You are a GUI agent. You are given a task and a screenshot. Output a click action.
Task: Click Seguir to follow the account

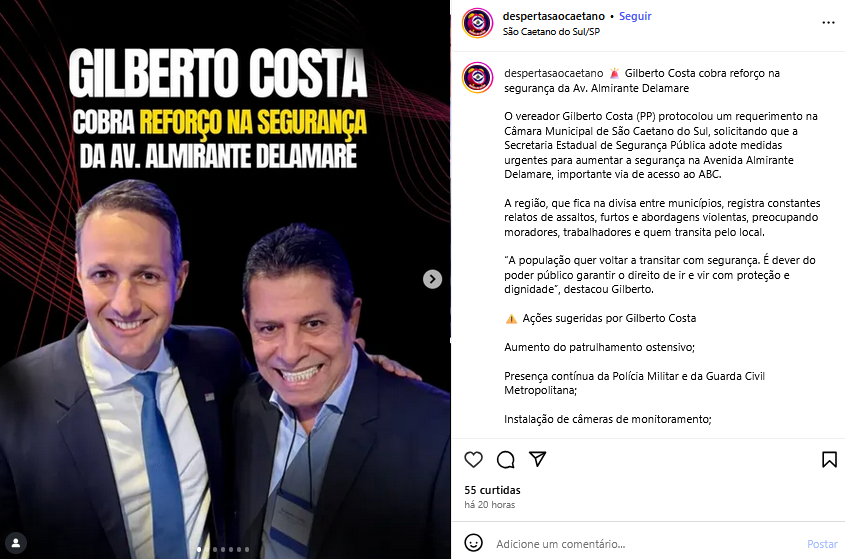[635, 16]
